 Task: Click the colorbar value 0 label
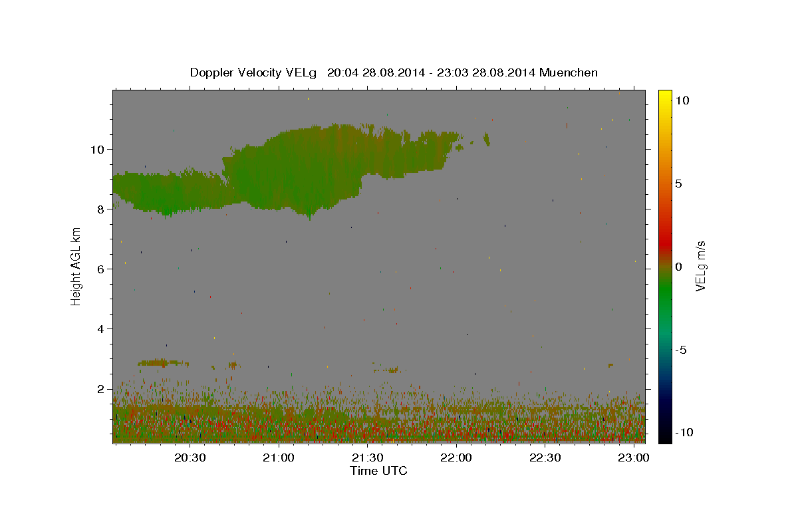[678, 267]
